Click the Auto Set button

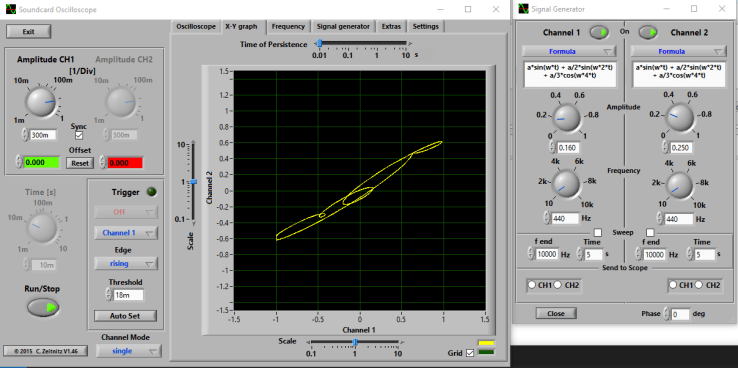tap(125, 316)
